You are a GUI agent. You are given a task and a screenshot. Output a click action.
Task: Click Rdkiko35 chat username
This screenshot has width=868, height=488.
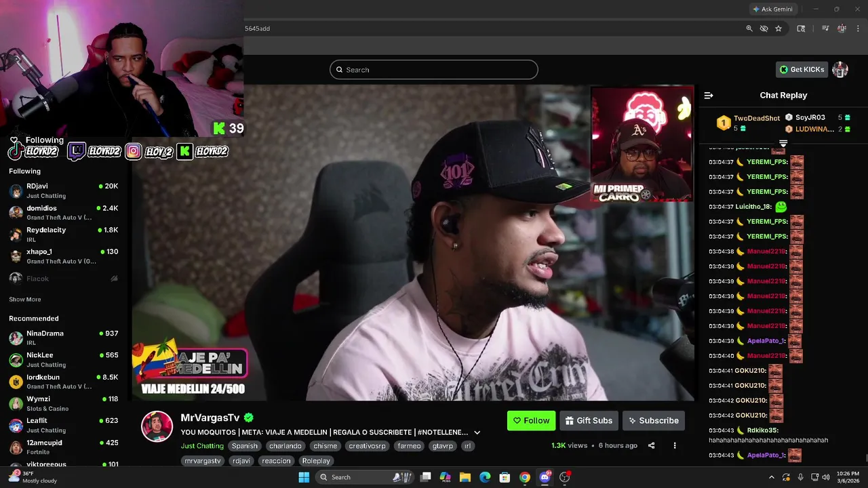tap(763, 430)
